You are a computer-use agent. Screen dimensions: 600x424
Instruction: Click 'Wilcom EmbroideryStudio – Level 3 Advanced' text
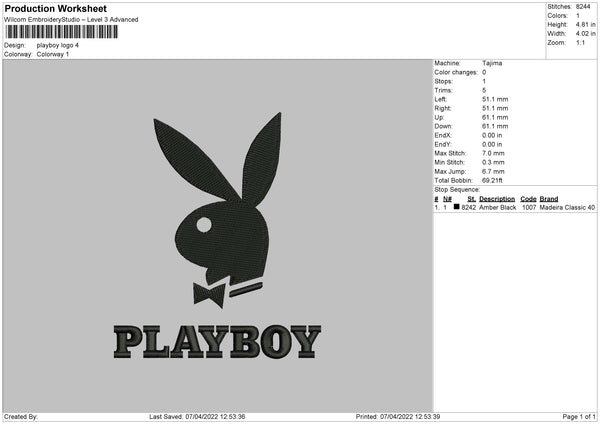coord(71,20)
